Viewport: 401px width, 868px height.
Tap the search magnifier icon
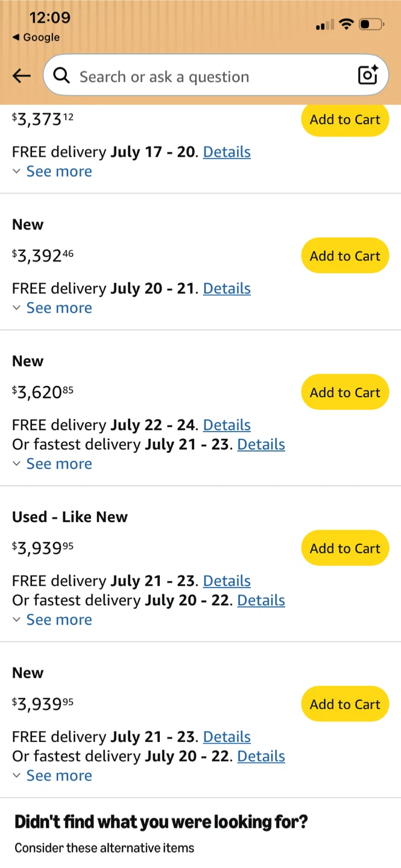[62, 76]
